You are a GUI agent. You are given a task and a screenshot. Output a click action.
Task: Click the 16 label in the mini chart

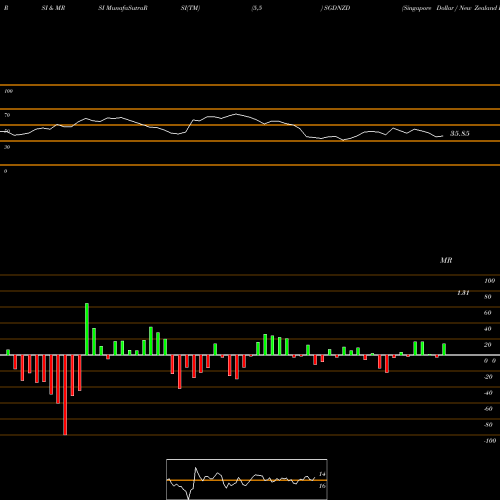click(x=322, y=486)
